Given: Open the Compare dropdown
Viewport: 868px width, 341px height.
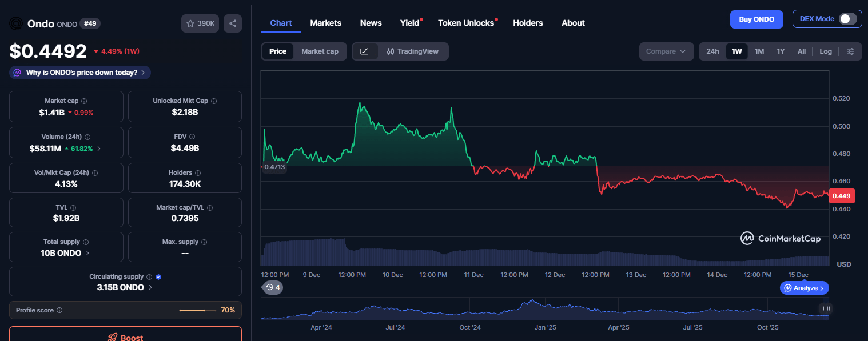Looking at the screenshot, I should [x=666, y=51].
